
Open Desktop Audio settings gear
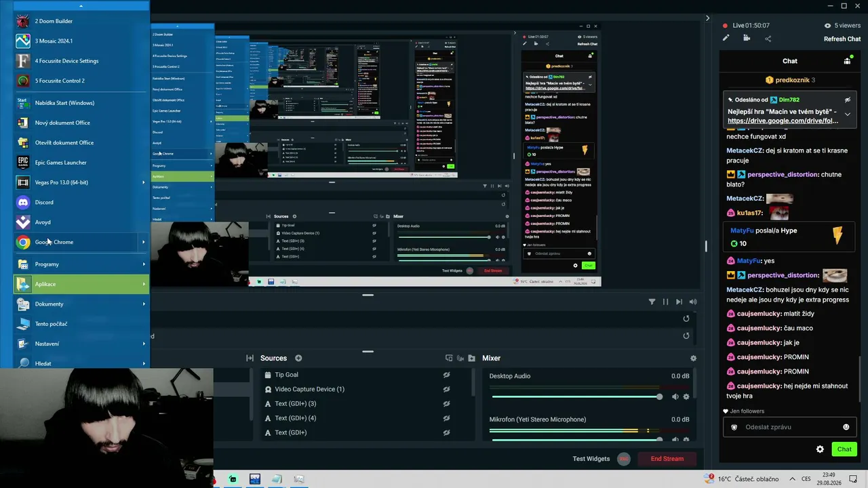pyautogui.click(x=686, y=396)
